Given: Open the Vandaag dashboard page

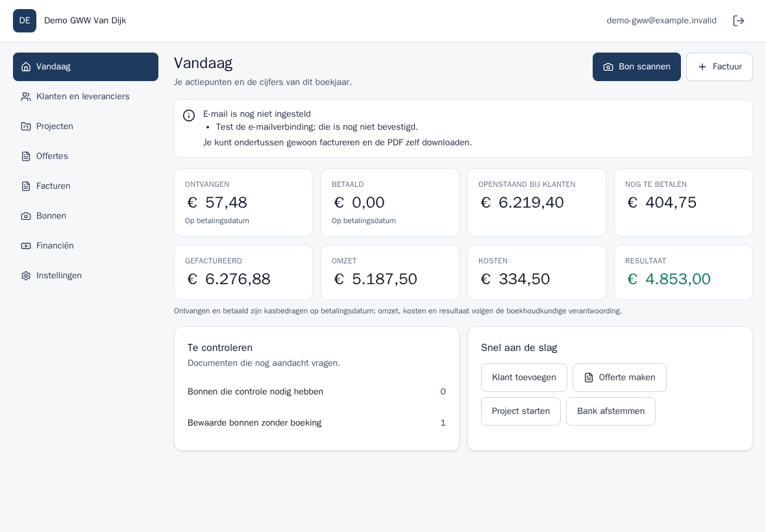Looking at the screenshot, I should pos(86,67).
